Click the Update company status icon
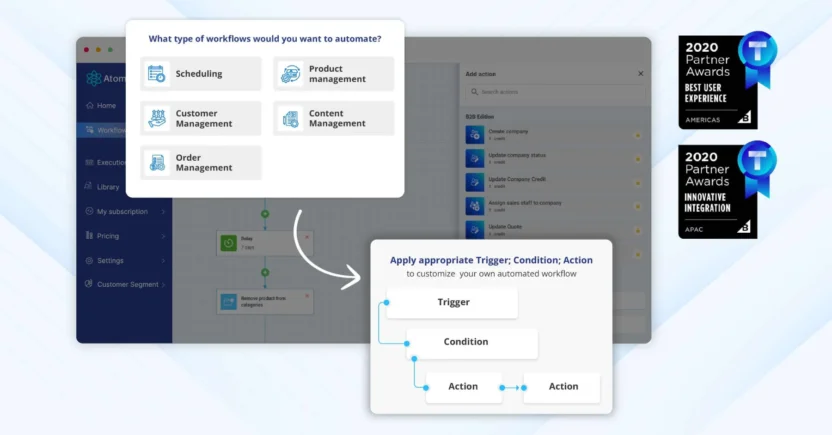Viewport: 832px width, 435px height. tap(475, 159)
